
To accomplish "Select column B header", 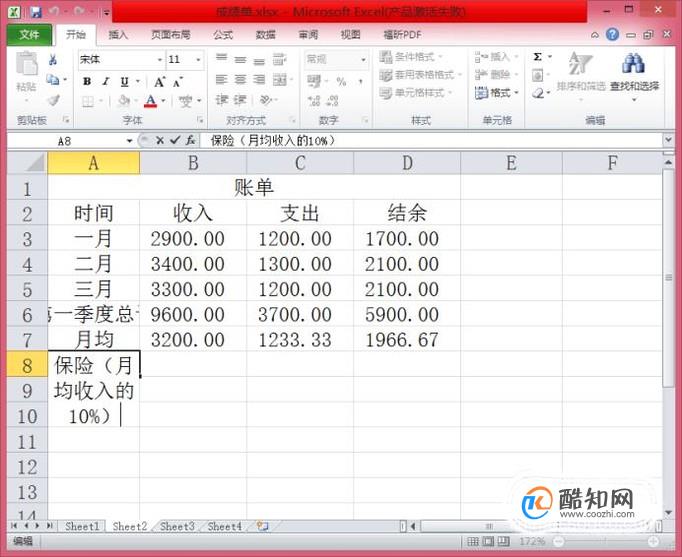I will pyautogui.click(x=193, y=163).
